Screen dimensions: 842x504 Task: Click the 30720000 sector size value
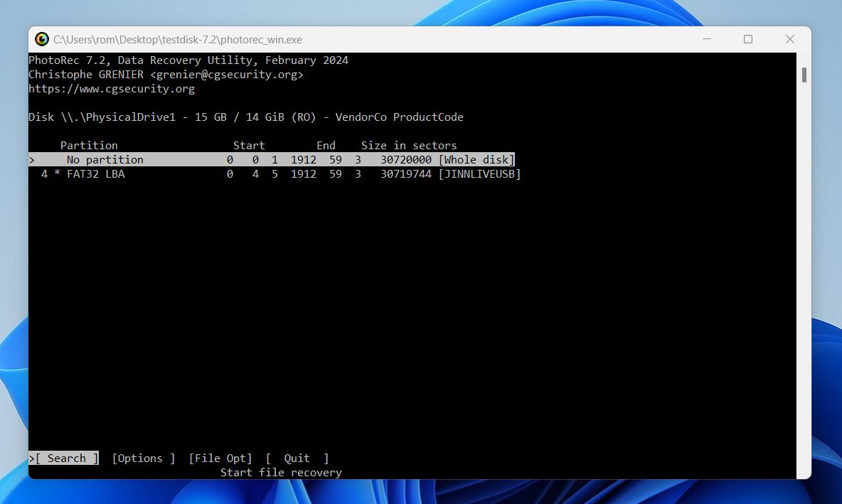coord(406,159)
